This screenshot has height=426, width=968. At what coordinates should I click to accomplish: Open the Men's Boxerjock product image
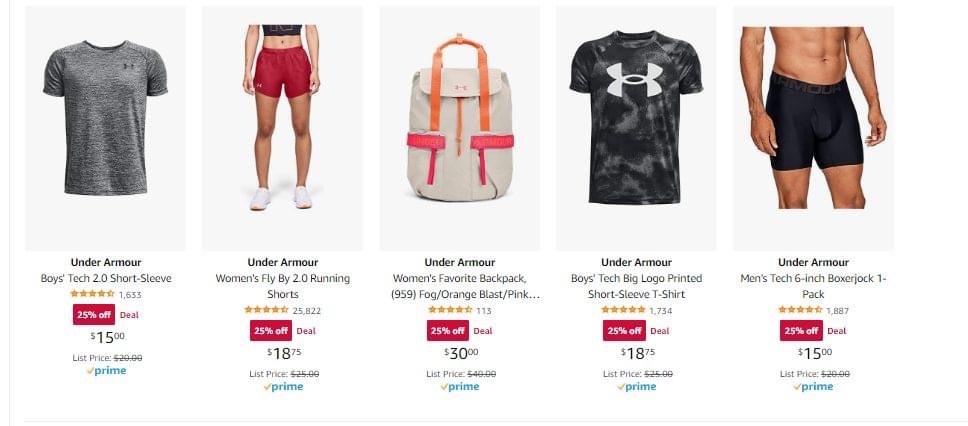(813, 128)
